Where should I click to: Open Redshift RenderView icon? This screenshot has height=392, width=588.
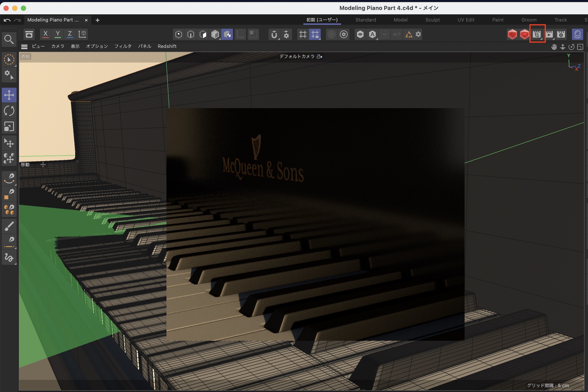coord(512,34)
